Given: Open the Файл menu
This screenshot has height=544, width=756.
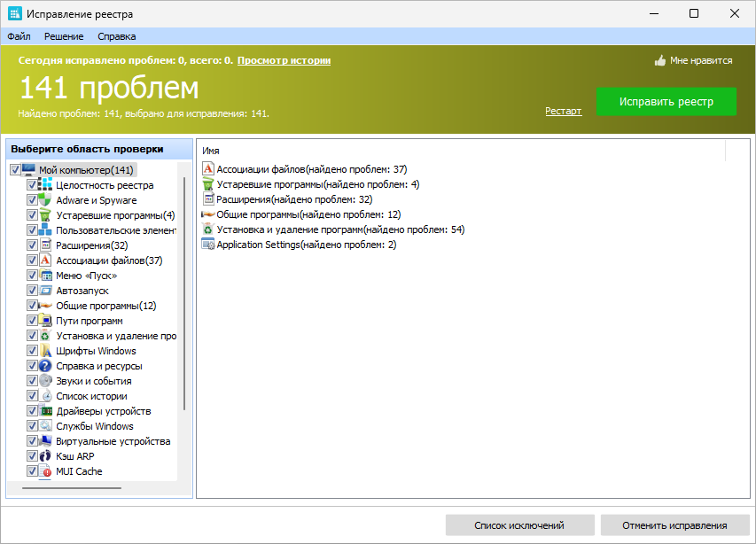Looking at the screenshot, I should point(19,36).
